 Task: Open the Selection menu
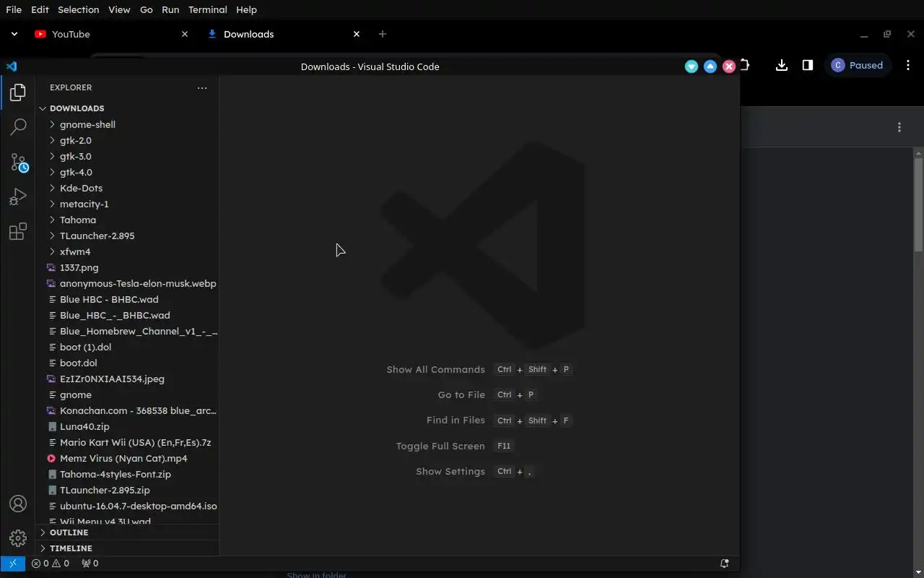[78, 9]
